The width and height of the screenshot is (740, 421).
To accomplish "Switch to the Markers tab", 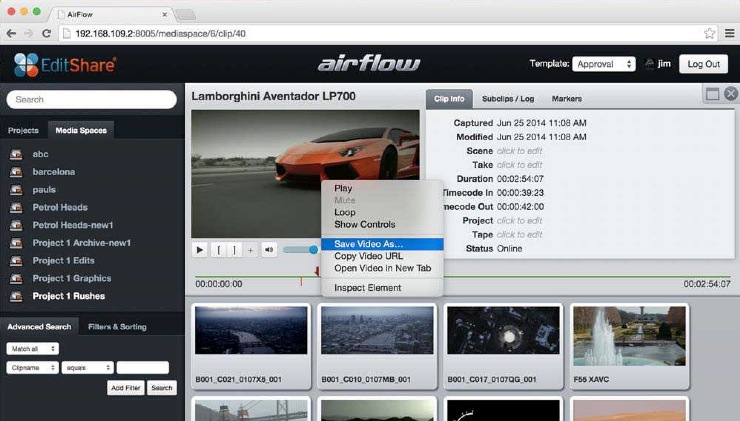I will point(567,99).
